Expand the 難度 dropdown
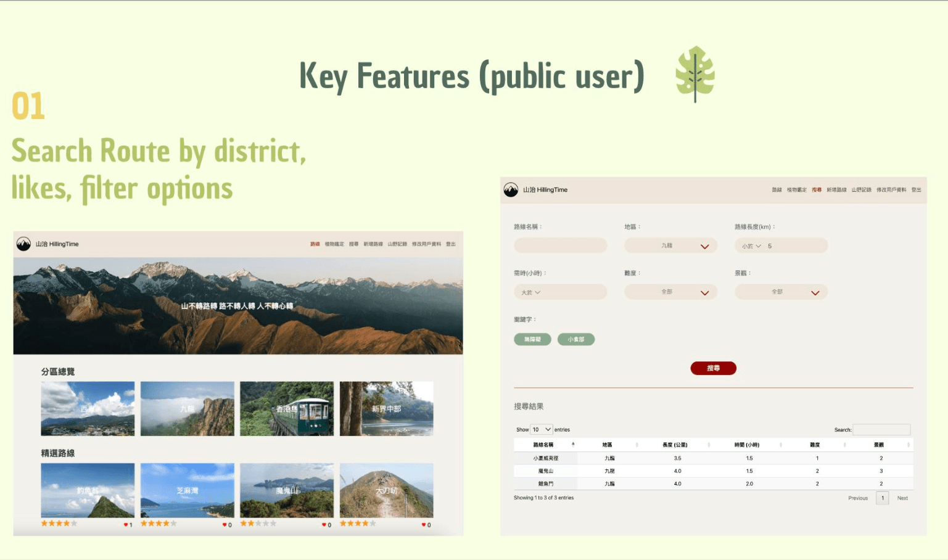The width and height of the screenshot is (948, 560). click(x=670, y=292)
